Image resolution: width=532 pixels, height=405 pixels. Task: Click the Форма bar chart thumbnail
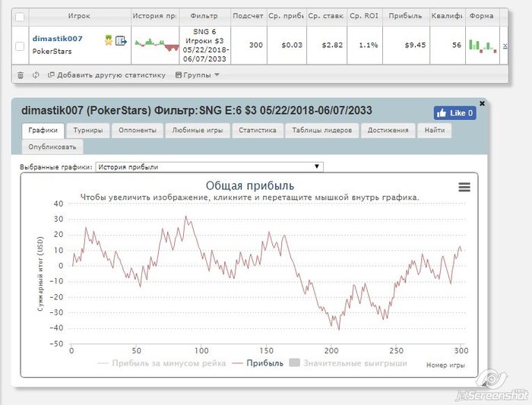click(x=483, y=46)
